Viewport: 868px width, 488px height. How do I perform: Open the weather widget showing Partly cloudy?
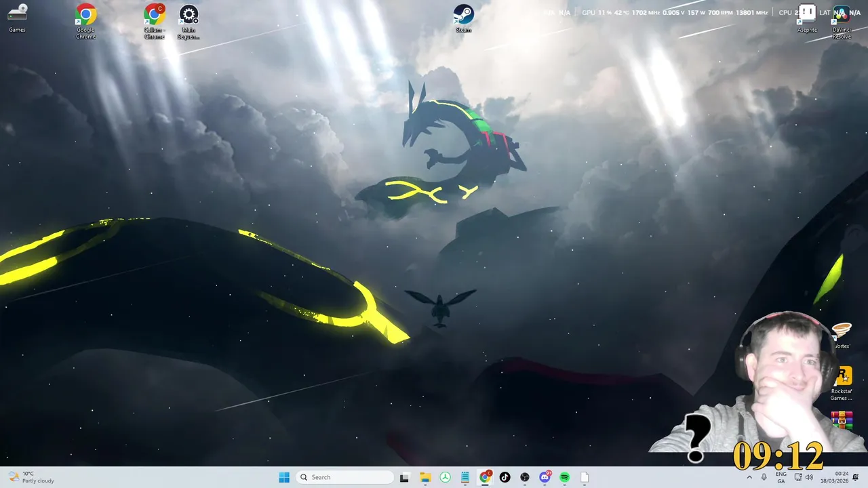tap(31, 477)
